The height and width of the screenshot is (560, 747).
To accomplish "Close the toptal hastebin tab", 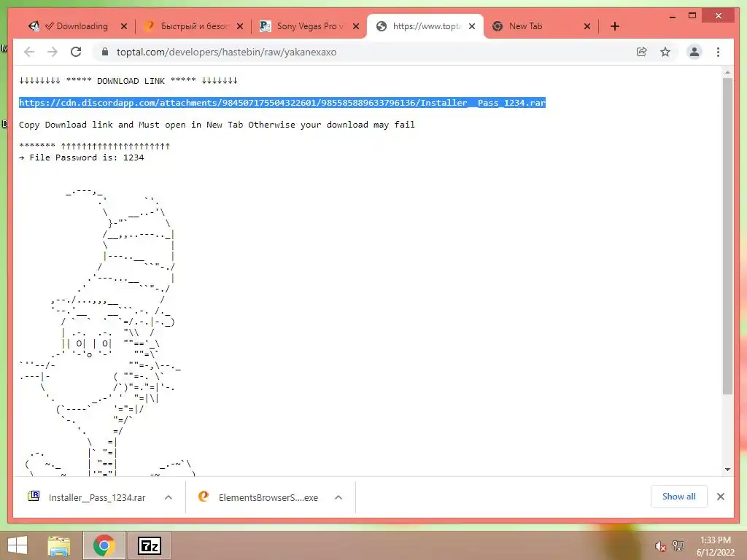I will tap(472, 26).
